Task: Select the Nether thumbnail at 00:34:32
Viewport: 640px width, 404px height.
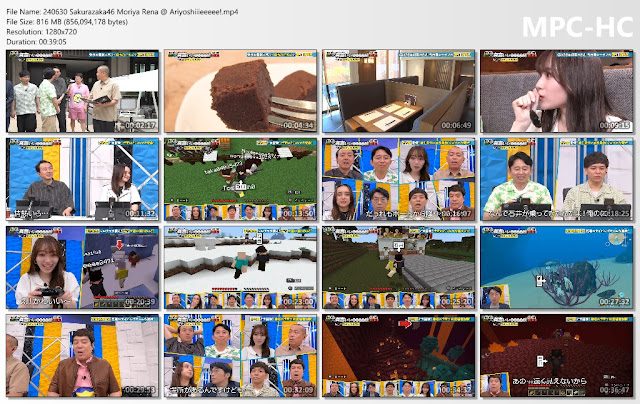Action: (x=398, y=355)
